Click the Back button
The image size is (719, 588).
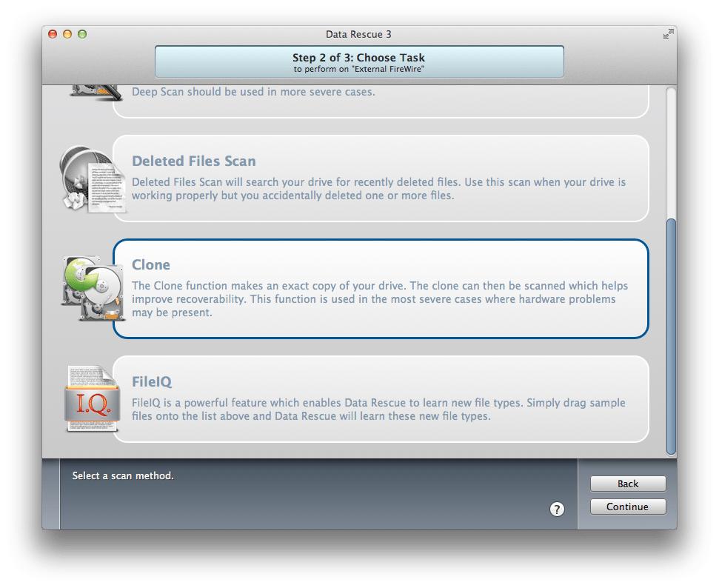pyautogui.click(x=627, y=484)
